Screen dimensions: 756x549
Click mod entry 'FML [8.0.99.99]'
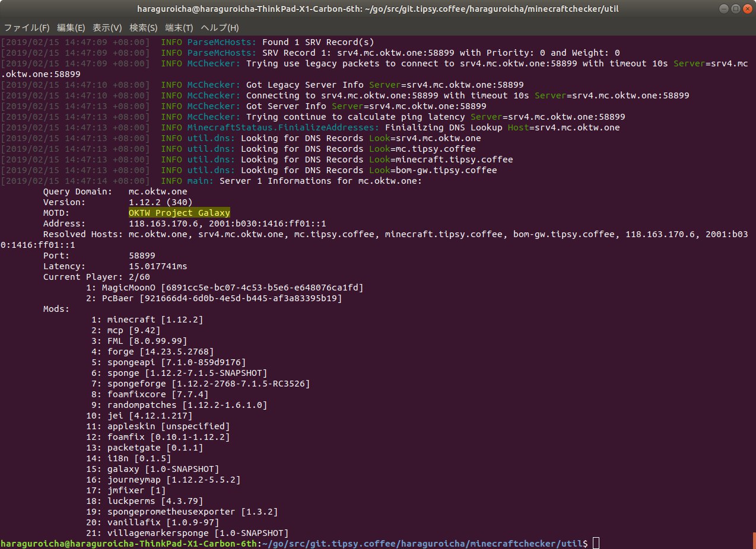139,341
